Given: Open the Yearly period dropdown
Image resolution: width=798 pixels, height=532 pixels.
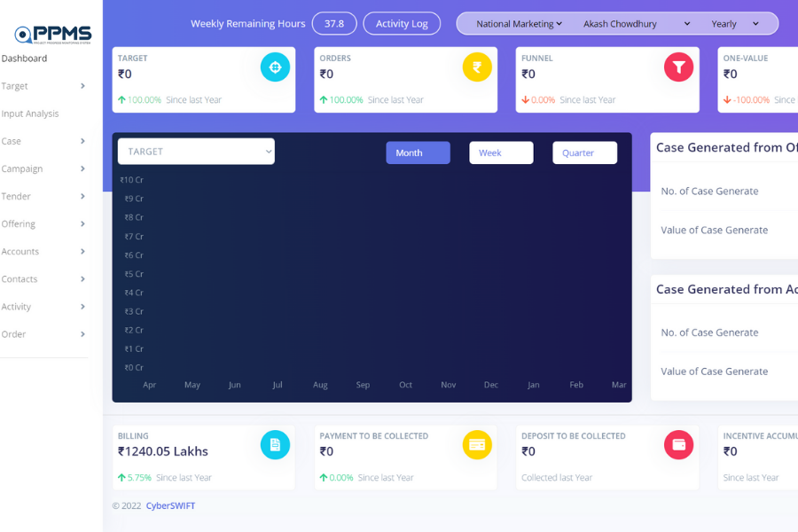Looking at the screenshot, I should [734, 24].
